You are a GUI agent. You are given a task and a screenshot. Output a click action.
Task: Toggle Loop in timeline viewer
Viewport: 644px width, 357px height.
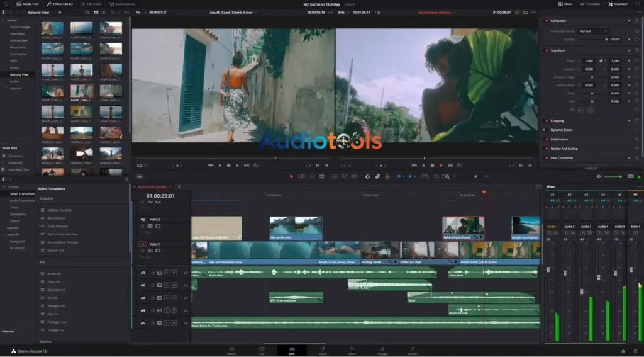pos(459,166)
